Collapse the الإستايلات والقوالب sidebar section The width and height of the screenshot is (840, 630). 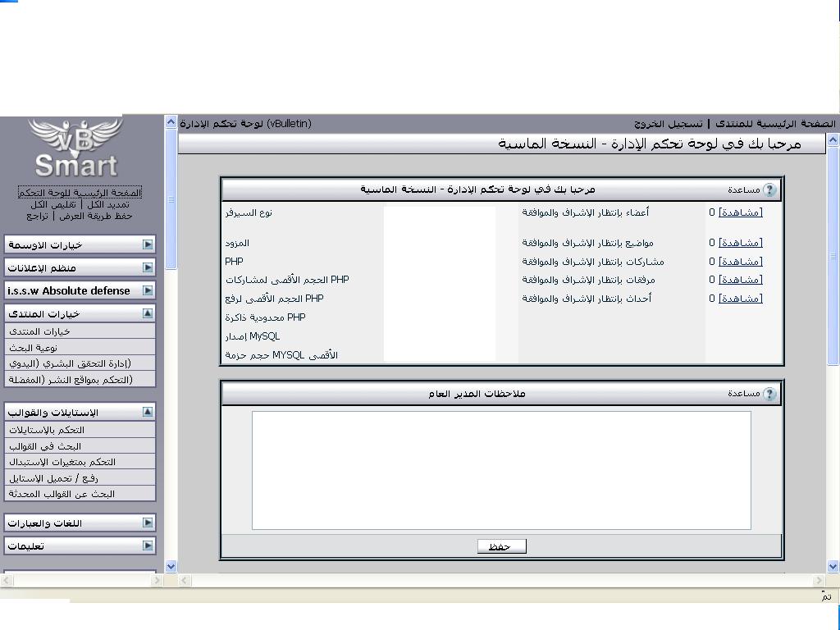(x=148, y=412)
